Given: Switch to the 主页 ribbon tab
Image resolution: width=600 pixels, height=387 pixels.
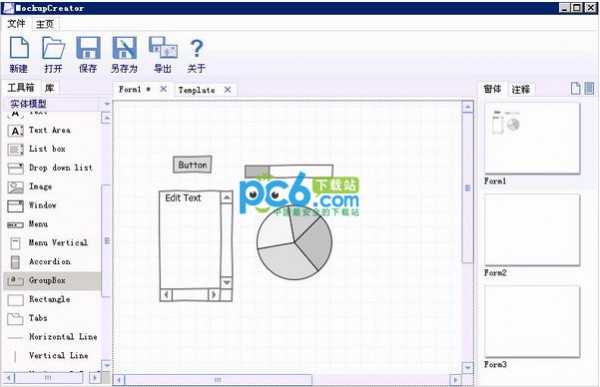Looking at the screenshot, I should pyautogui.click(x=45, y=24).
